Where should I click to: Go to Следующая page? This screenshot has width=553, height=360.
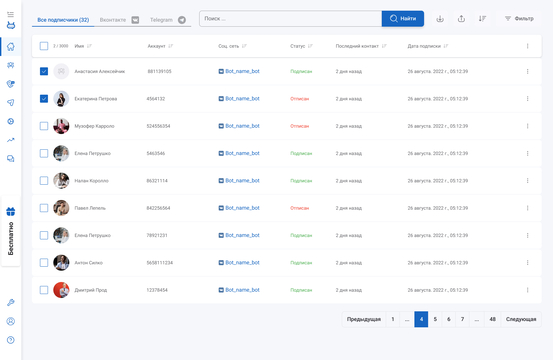pos(521,319)
